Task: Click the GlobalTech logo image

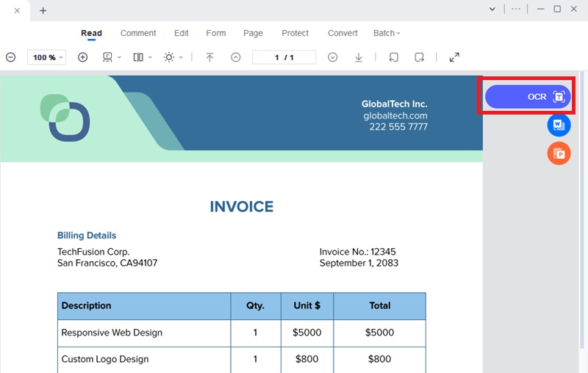Action: (x=65, y=117)
